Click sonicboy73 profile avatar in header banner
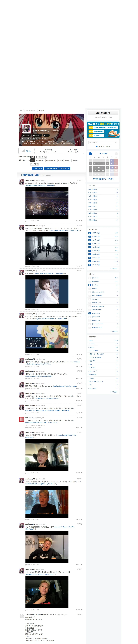Screen dimensions: 138x644 pos(26,128)
